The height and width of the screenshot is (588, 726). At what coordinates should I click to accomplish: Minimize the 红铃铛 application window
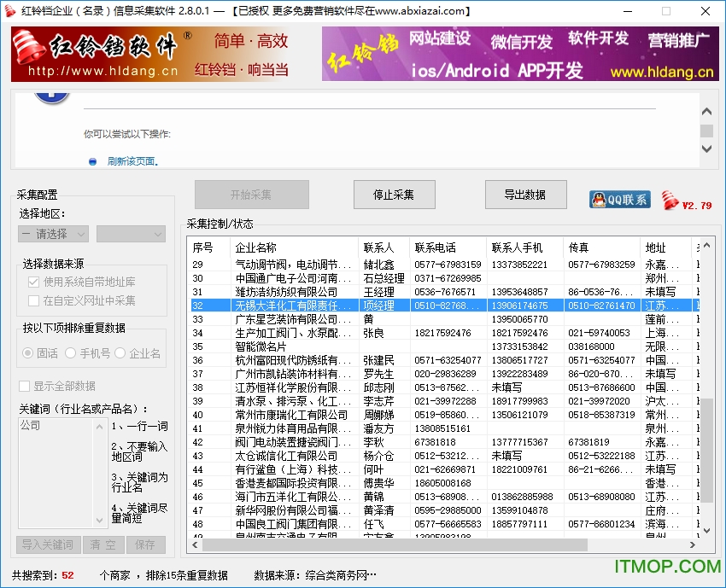coord(629,10)
